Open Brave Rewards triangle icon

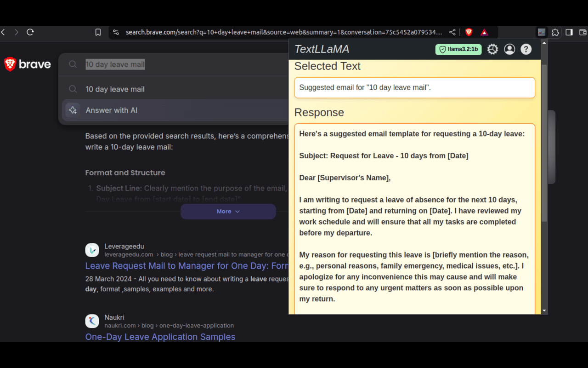[484, 32]
